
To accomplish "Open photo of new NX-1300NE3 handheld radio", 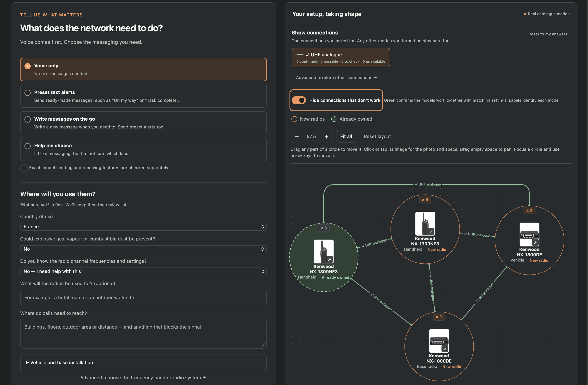I will click(425, 223).
